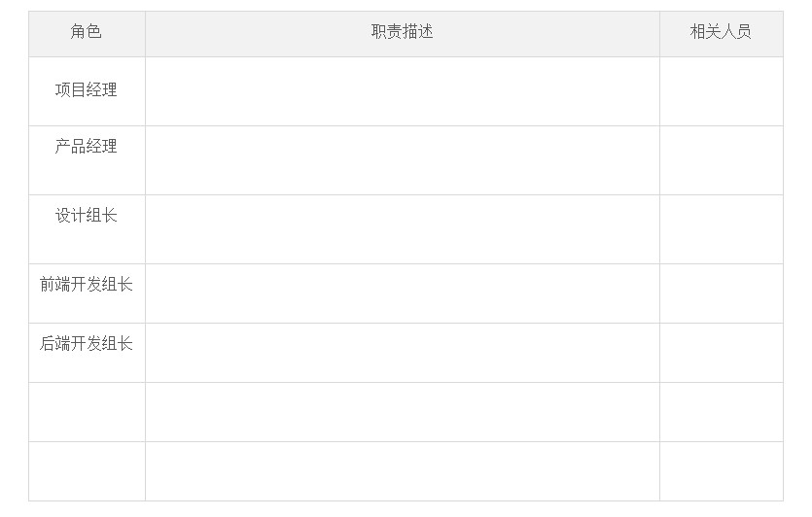Select 职责描述 cell in 后端开发组长 row
This screenshot has width=812, height=517.
(402, 353)
